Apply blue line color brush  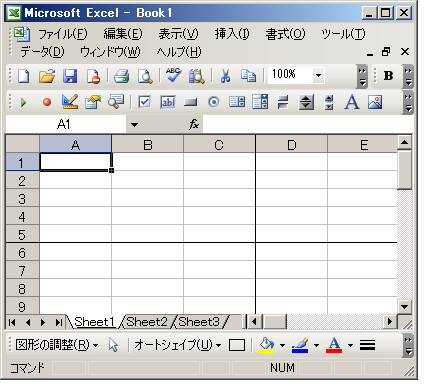click(x=300, y=345)
